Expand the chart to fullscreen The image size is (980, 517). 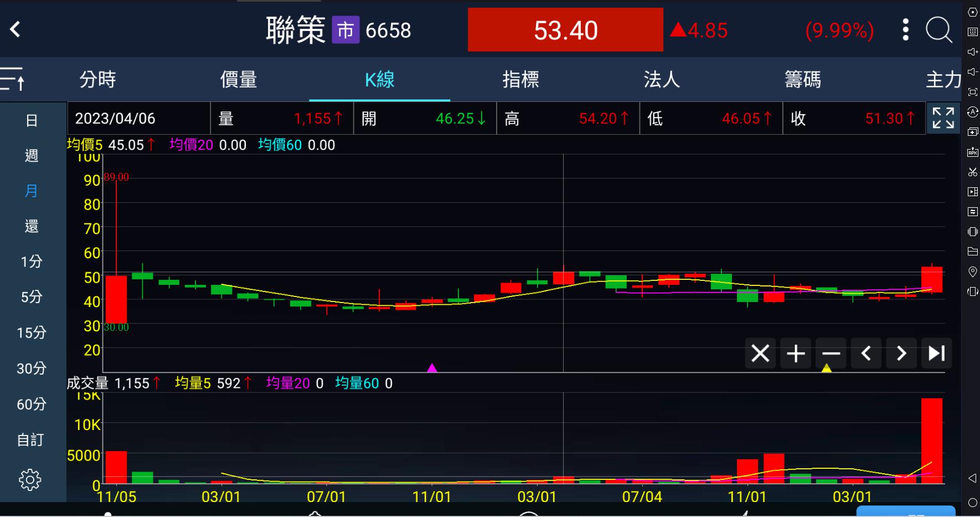(943, 118)
